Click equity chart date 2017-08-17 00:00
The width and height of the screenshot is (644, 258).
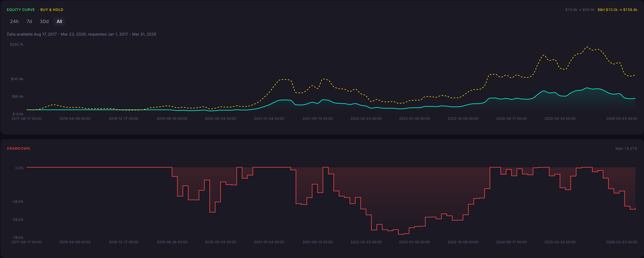coord(27,119)
